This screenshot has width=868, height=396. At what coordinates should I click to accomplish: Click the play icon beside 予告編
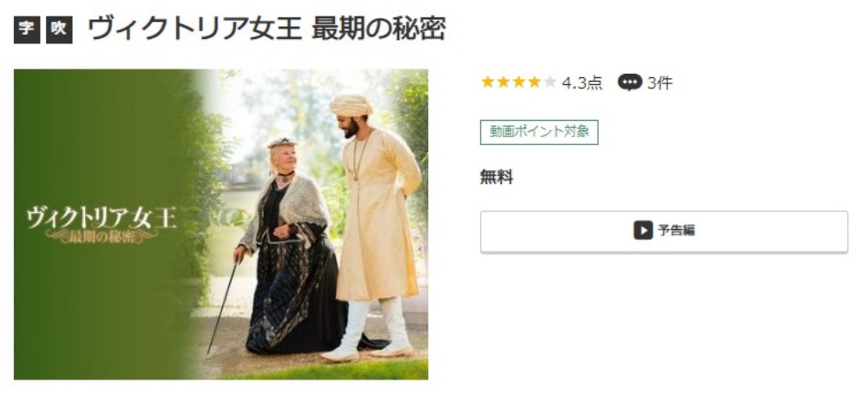pos(643,230)
